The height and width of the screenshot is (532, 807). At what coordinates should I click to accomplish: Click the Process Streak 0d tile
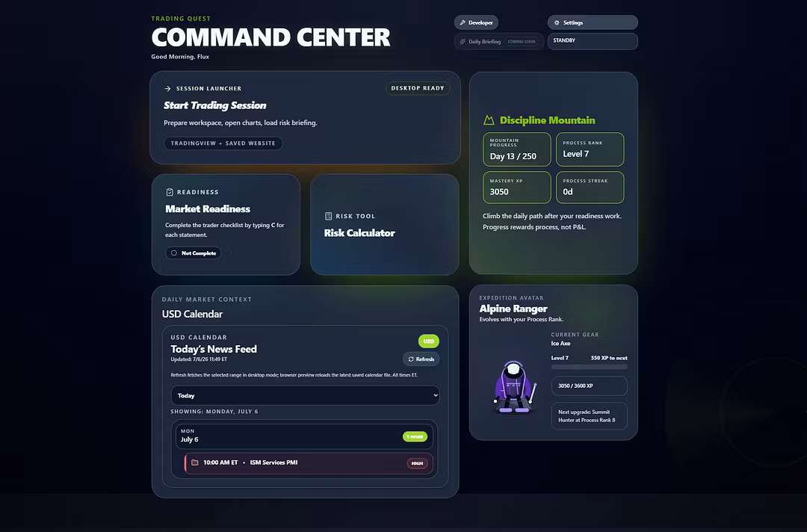click(x=590, y=188)
